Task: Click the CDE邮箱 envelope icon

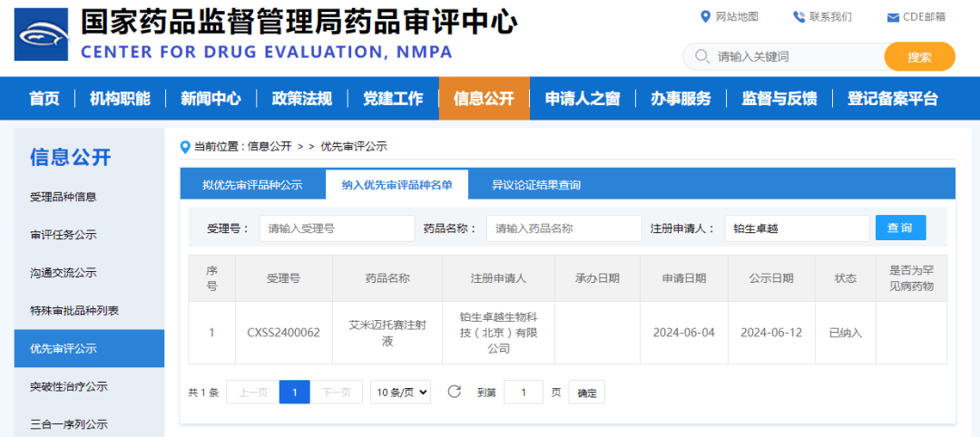Action: pos(893,17)
